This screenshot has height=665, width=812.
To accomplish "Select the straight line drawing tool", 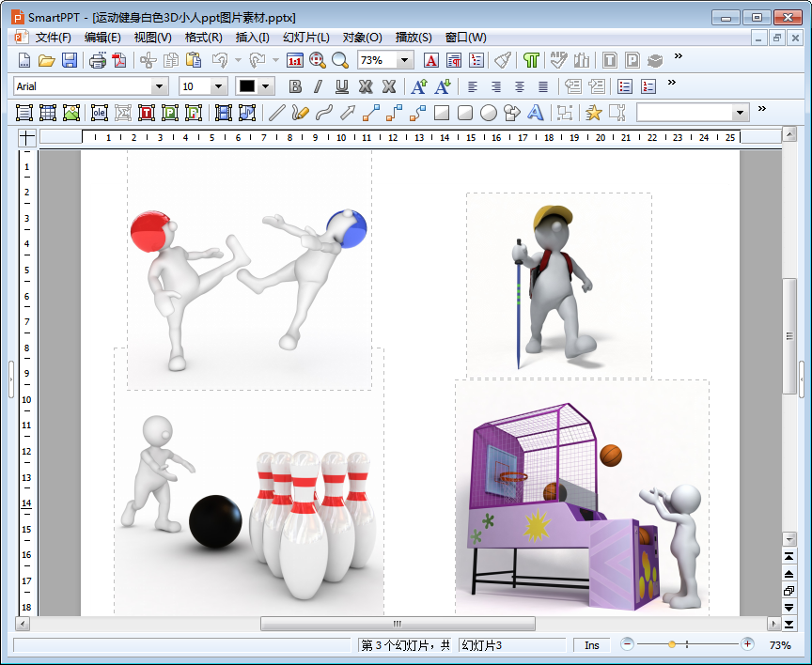I will (276, 113).
